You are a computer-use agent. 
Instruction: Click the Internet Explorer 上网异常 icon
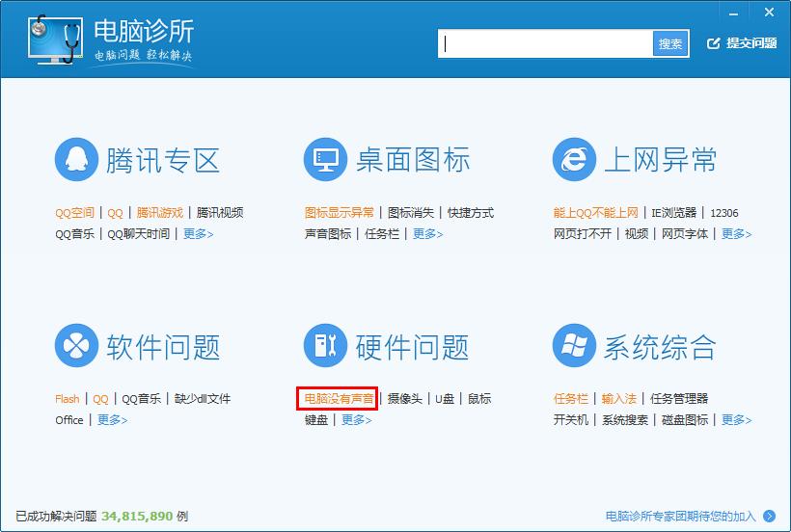pyautogui.click(x=574, y=159)
